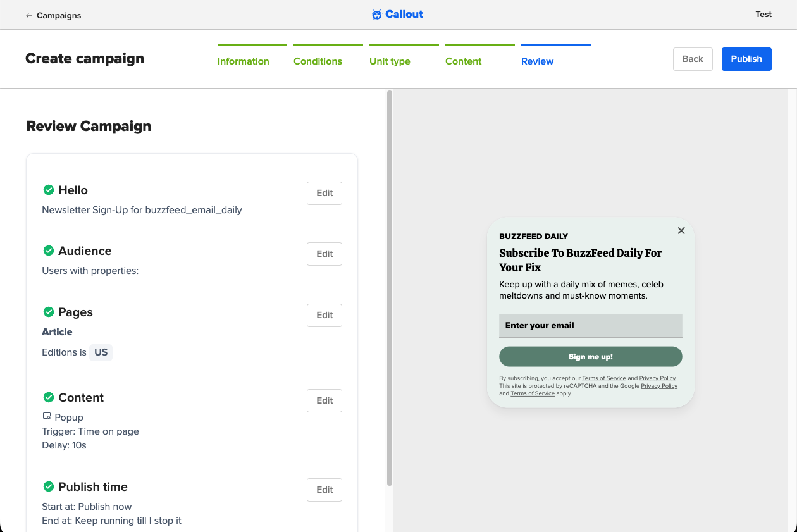Viewport: 797px width, 532px height.
Task: Click 'End at: Keep running till I stop it'
Action: point(112,521)
